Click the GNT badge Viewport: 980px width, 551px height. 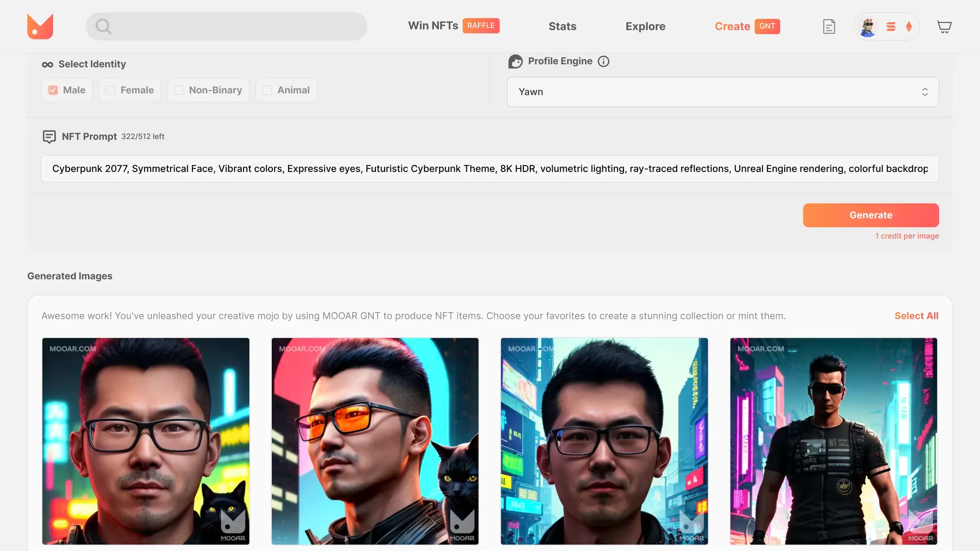tap(767, 26)
